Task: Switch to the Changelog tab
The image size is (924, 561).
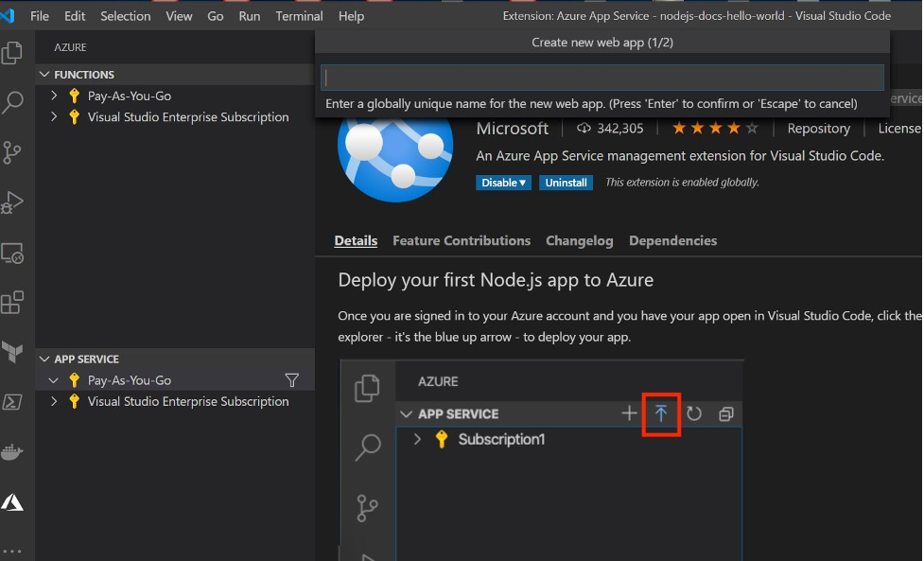Action: click(x=579, y=240)
